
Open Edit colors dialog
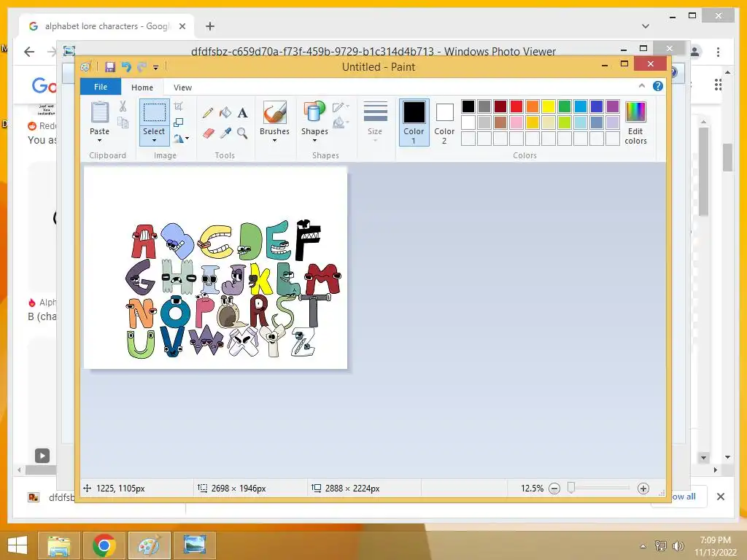635,122
